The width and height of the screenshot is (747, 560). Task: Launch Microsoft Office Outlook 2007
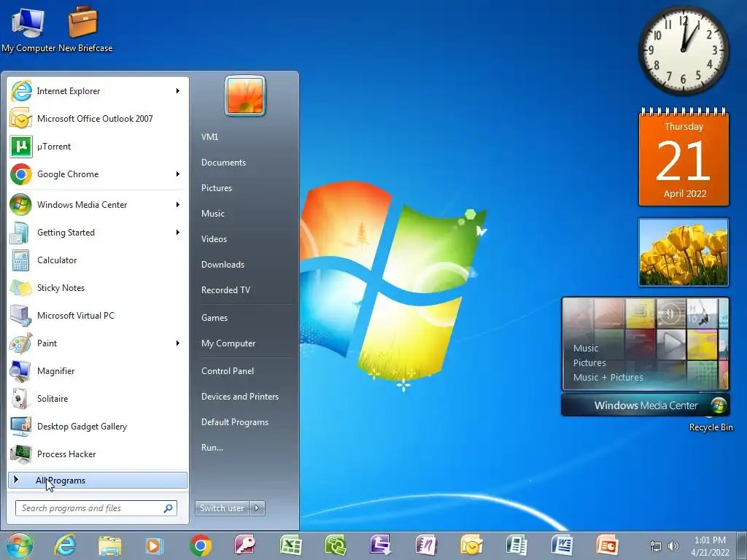[x=98, y=119]
